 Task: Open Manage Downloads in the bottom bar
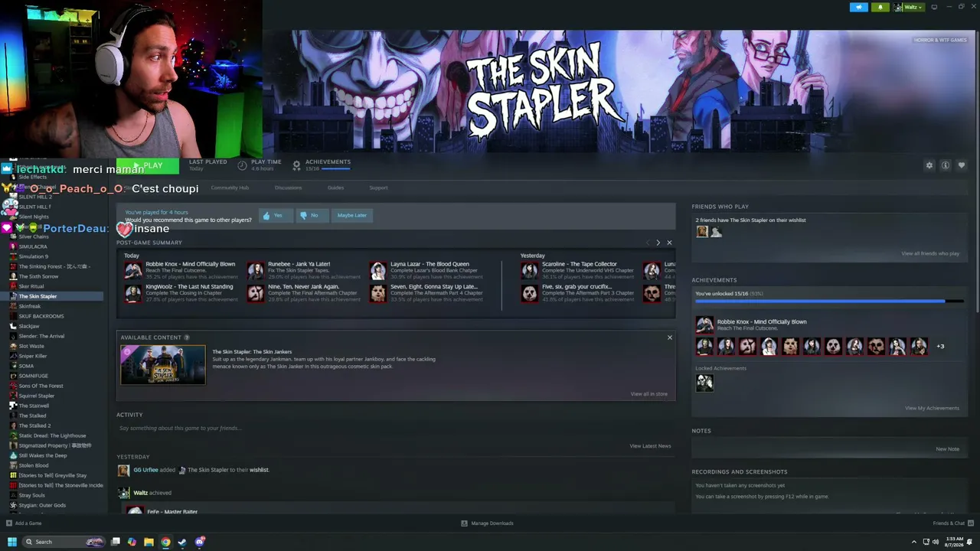pyautogui.click(x=487, y=523)
